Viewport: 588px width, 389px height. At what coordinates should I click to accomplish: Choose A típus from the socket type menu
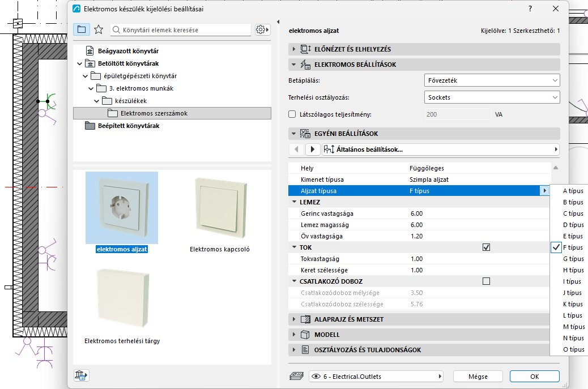(x=573, y=191)
